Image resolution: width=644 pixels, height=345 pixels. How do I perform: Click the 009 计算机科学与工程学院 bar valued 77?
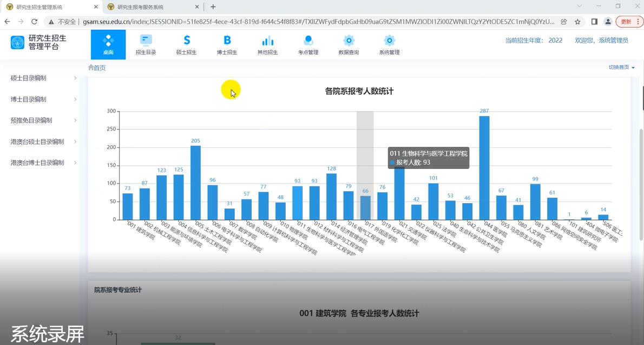(x=264, y=206)
